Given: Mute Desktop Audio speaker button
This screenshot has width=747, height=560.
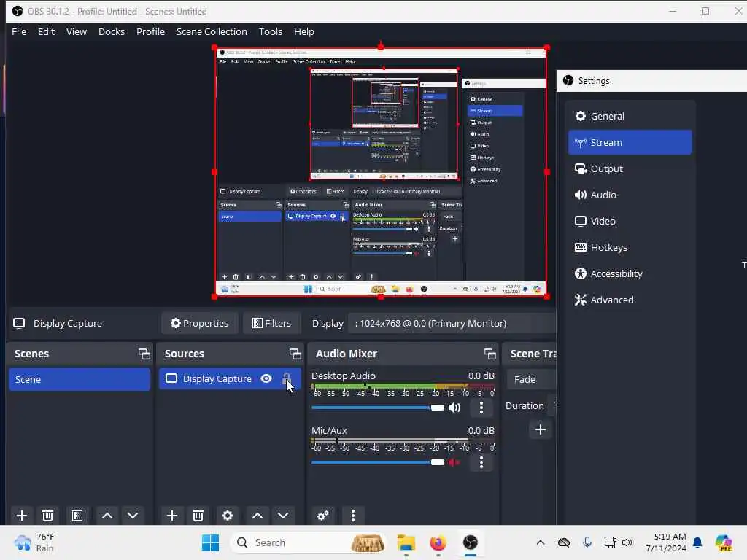Looking at the screenshot, I should [454, 408].
